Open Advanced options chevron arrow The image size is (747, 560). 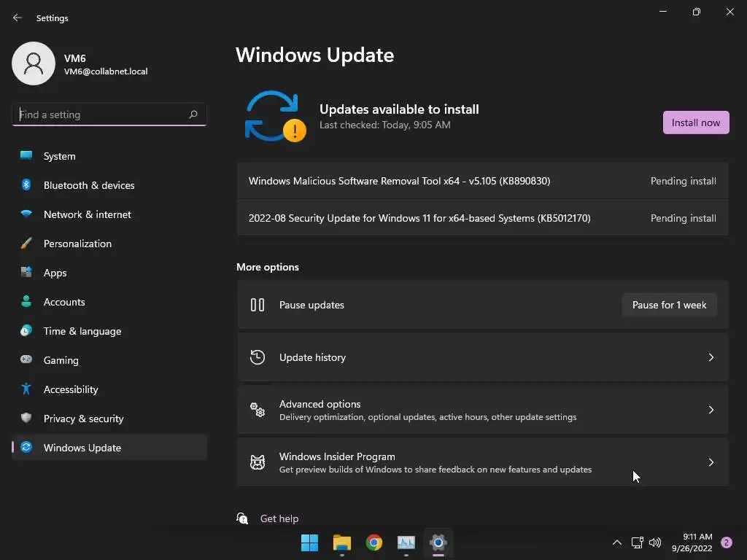tap(711, 410)
